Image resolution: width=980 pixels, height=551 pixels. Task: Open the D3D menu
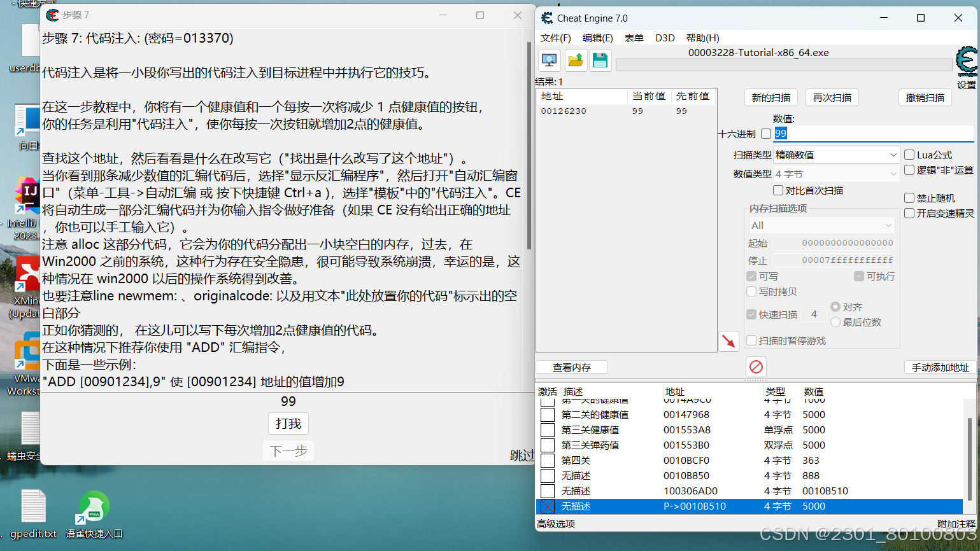coord(665,38)
